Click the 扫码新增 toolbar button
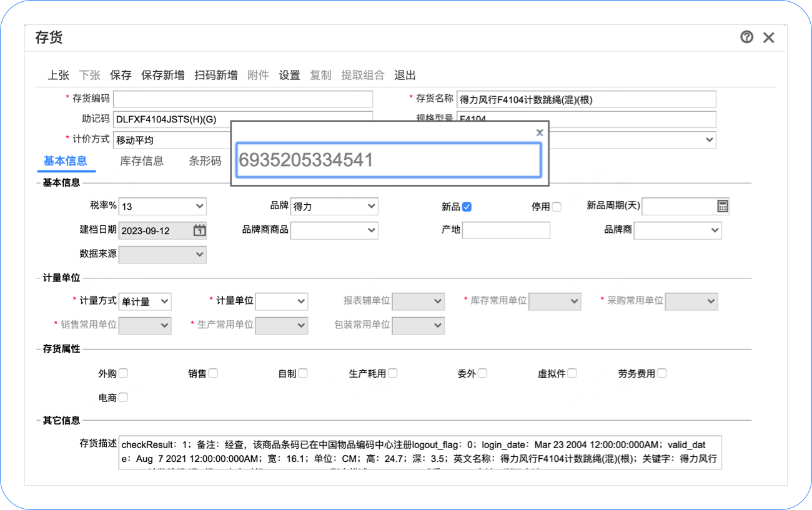Screen dimensions: 812x510 coord(216,76)
